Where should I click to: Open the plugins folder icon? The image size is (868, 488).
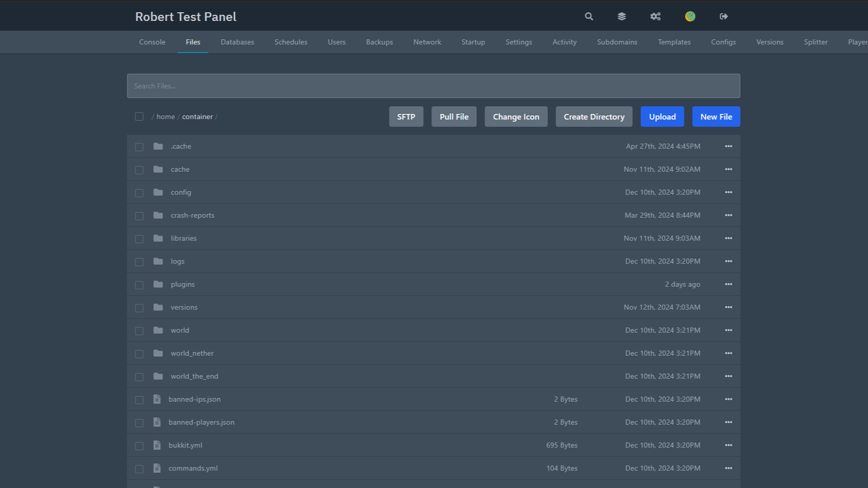(158, 284)
